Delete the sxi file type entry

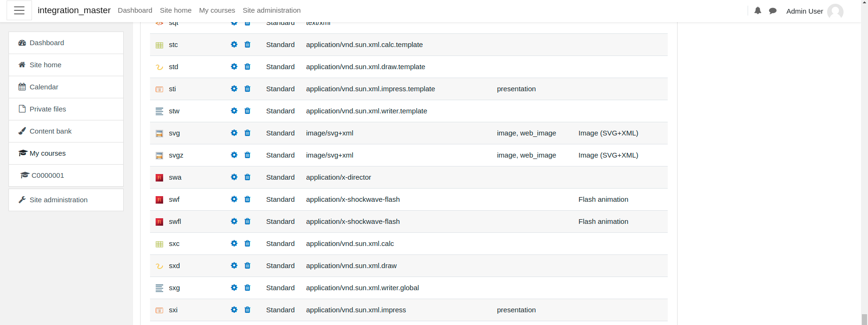[x=247, y=310]
